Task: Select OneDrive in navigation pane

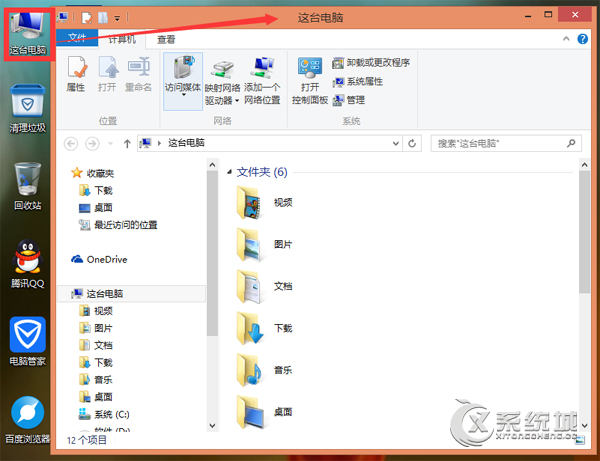Action: point(99,259)
